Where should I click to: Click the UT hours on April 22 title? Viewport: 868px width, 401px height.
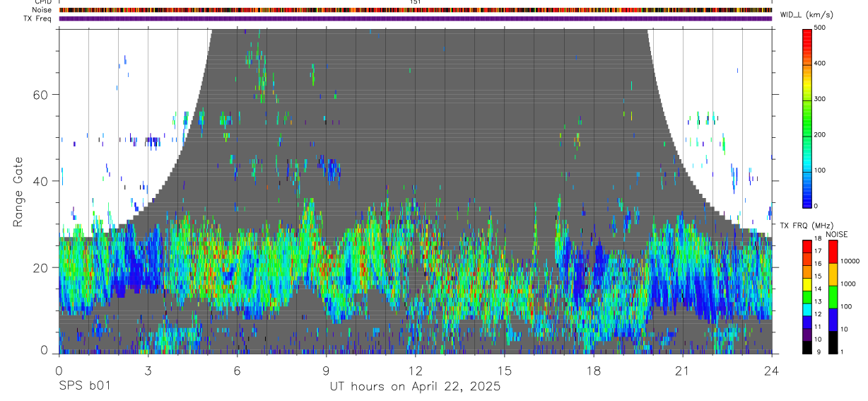click(x=415, y=386)
